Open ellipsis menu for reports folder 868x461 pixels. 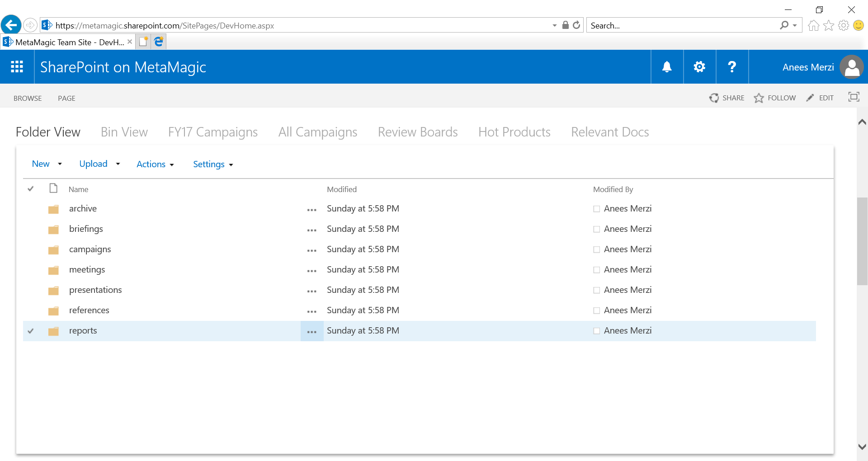pos(312,332)
